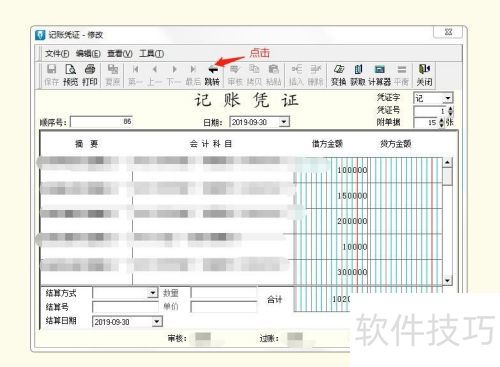Open 预览 print preview icon

(71, 75)
